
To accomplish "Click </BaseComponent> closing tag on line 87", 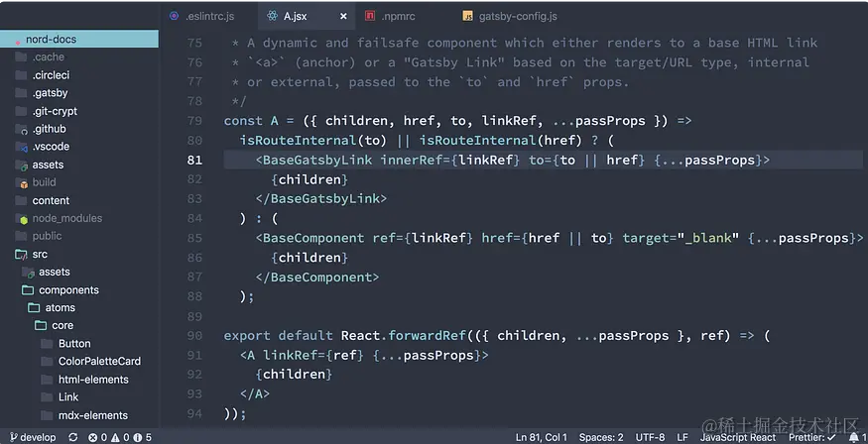I will coord(317,277).
